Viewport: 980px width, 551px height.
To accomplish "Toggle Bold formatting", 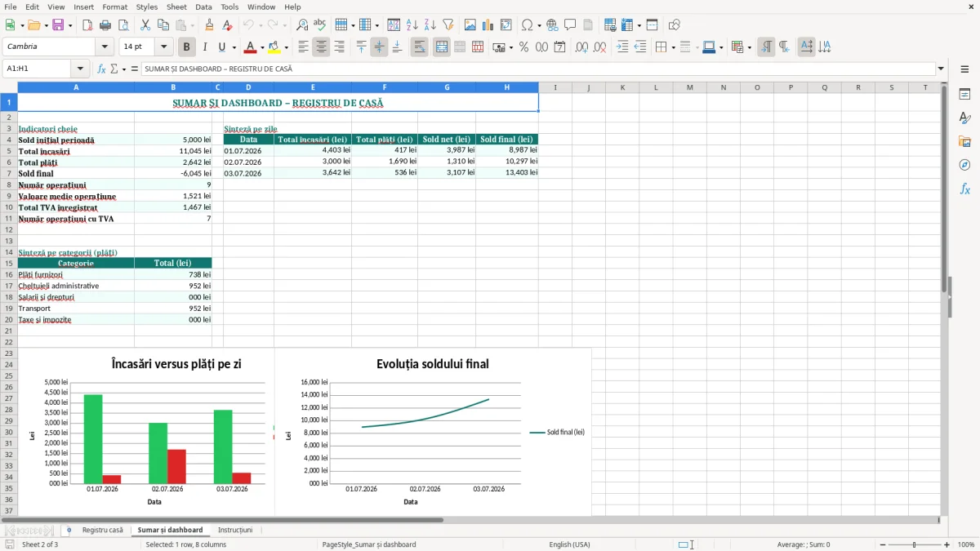I will (187, 47).
